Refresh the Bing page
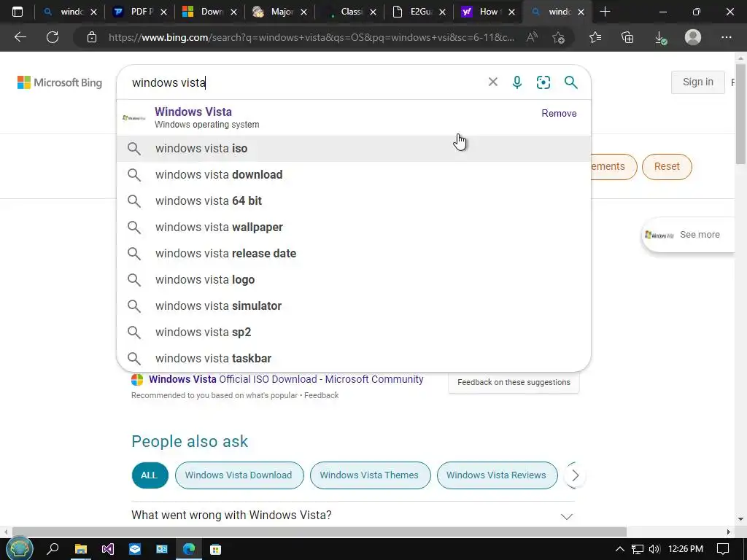747x560 pixels. point(53,37)
